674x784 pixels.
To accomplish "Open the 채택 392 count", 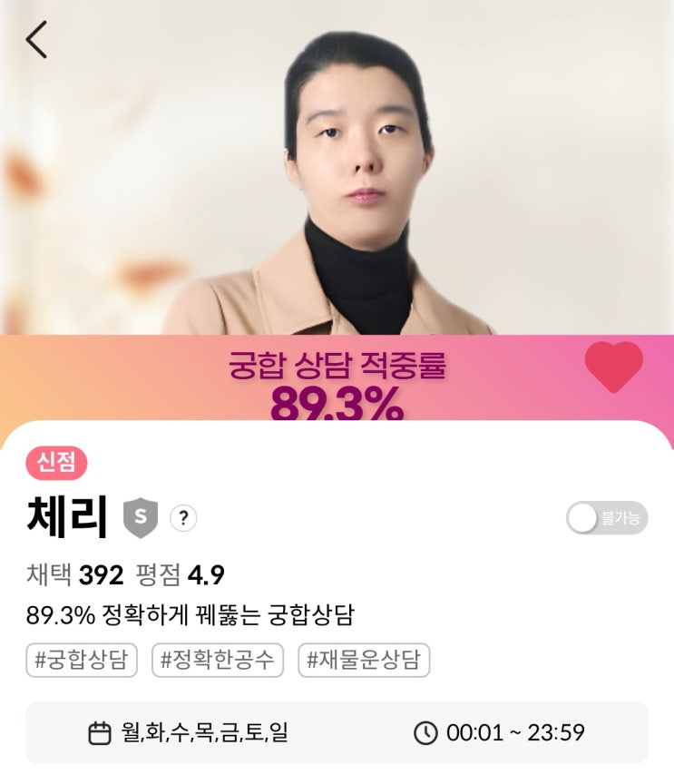I will click(75, 574).
